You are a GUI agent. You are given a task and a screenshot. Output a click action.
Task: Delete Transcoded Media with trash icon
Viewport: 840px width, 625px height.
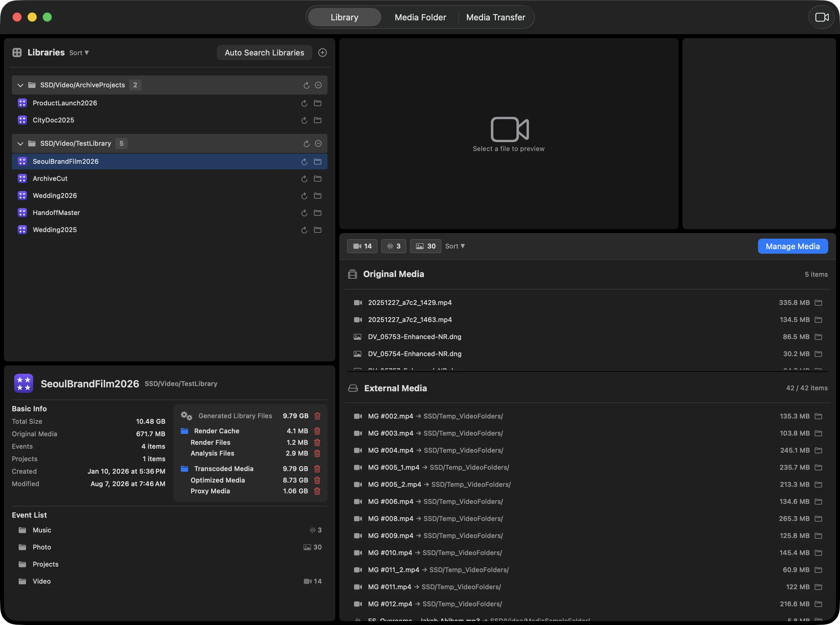click(317, 469)
